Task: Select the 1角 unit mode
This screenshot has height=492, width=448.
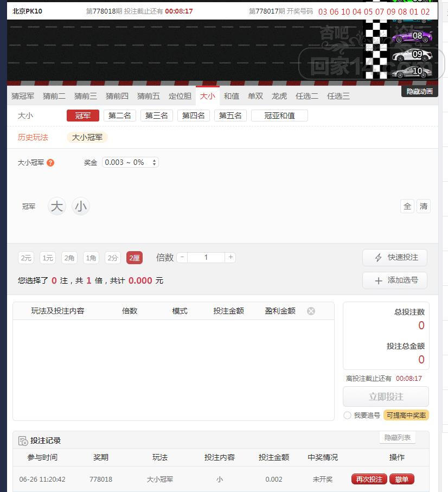Action: pyautogui.click(x=91, y=258)
